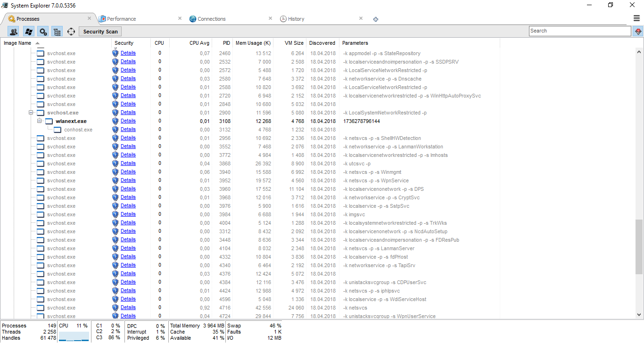Click parameter text '-k utcsvc -p'

pos(356,163)
